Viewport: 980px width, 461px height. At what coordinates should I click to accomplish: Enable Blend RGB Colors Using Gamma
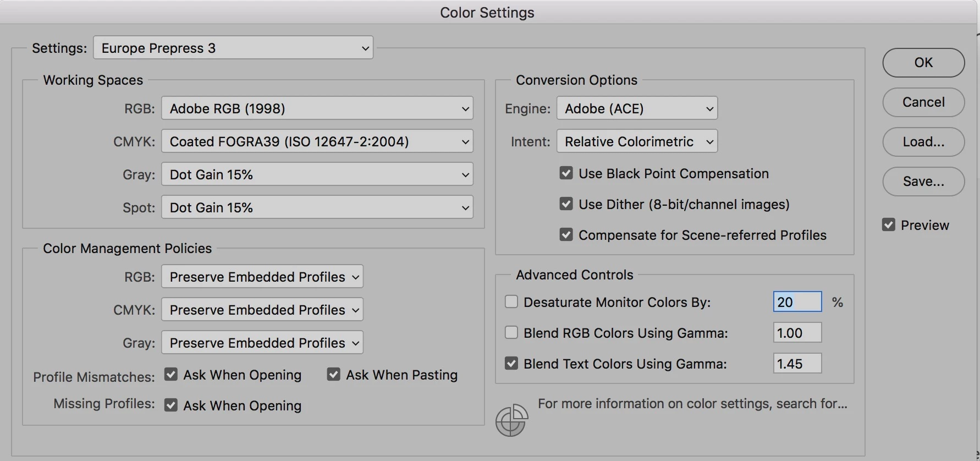pyautogui.click(x=511, y=333)
